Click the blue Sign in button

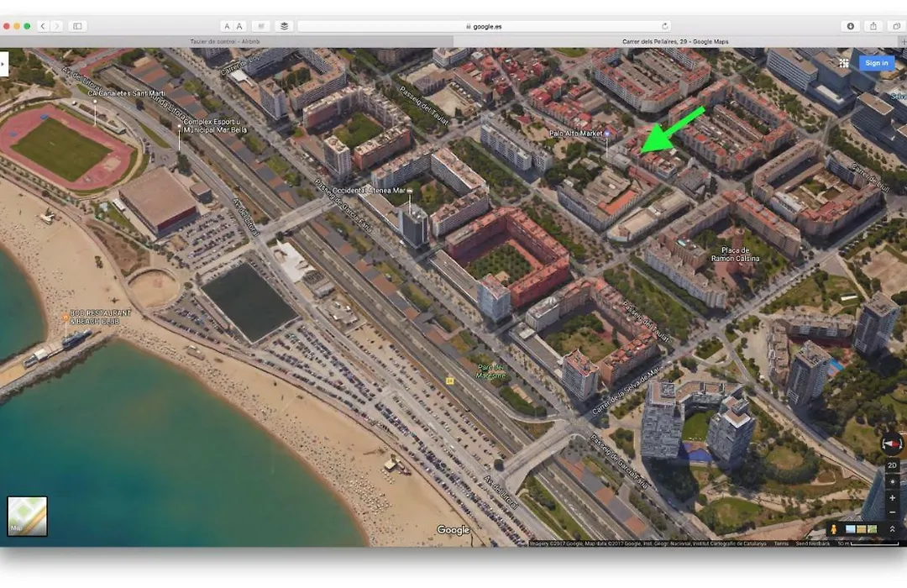pyautogui.click(x=876, y=63)
